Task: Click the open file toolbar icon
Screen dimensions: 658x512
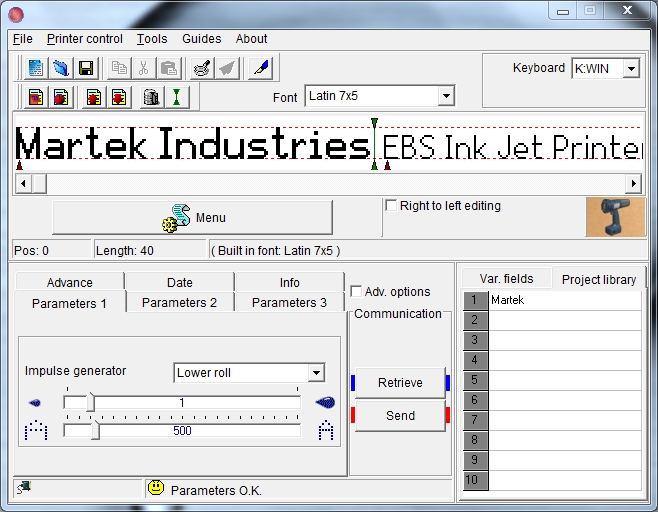Action: [x=61, y=68]
